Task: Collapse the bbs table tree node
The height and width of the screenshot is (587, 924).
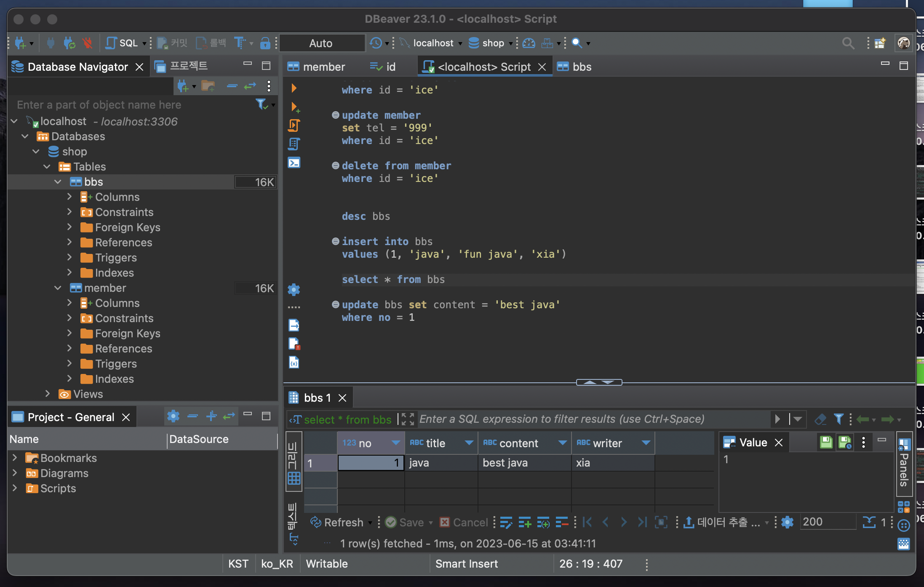Action: pos(58,182)
